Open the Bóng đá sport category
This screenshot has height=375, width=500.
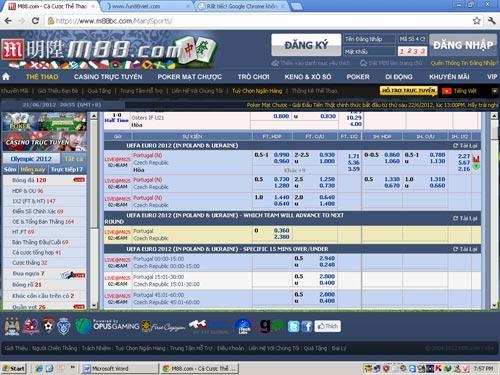(x=29, y=180)
